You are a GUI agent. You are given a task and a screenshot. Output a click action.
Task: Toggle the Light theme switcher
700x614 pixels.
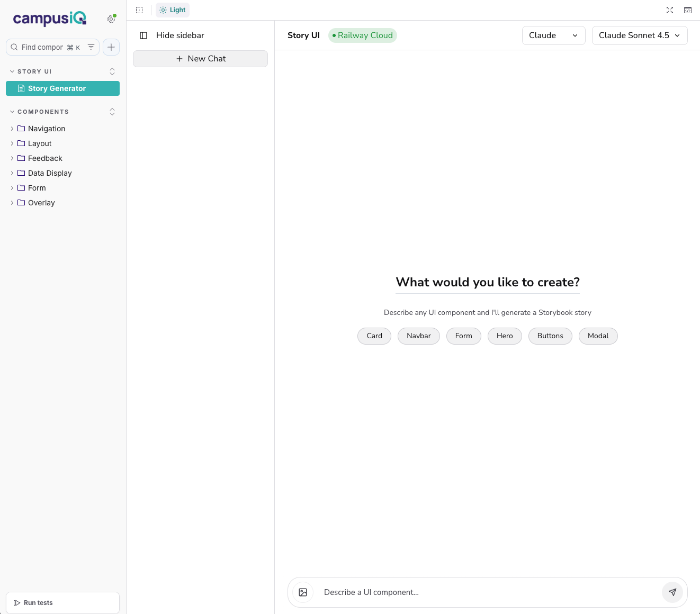click(172, 10)
